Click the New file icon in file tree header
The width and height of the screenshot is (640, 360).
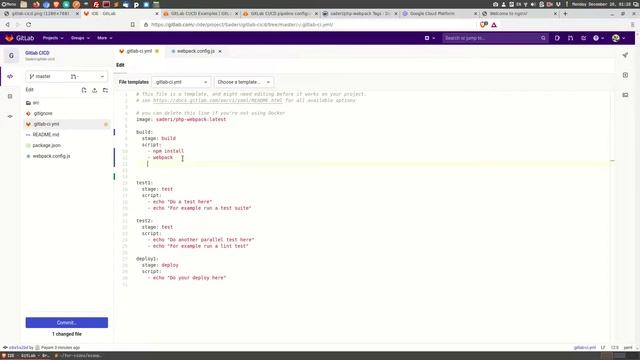pos(84,90)
